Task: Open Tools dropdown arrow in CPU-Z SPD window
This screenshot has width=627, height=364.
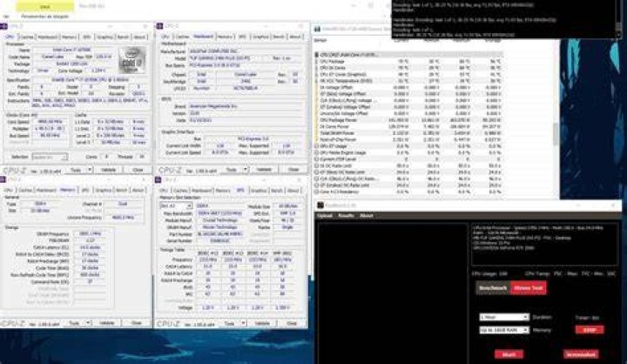Action: pyautogui.click(x=243, y=323)
